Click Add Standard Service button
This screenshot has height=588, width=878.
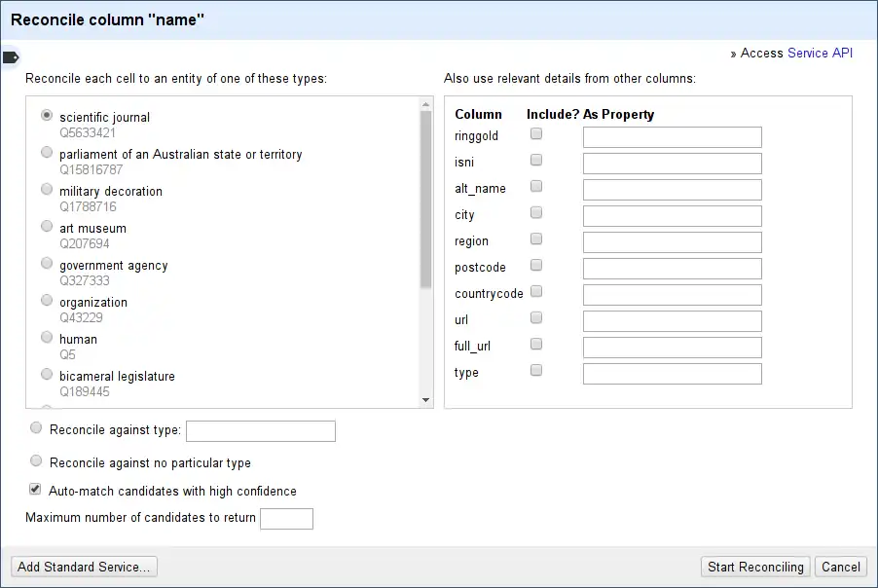(x=84, y=567)
